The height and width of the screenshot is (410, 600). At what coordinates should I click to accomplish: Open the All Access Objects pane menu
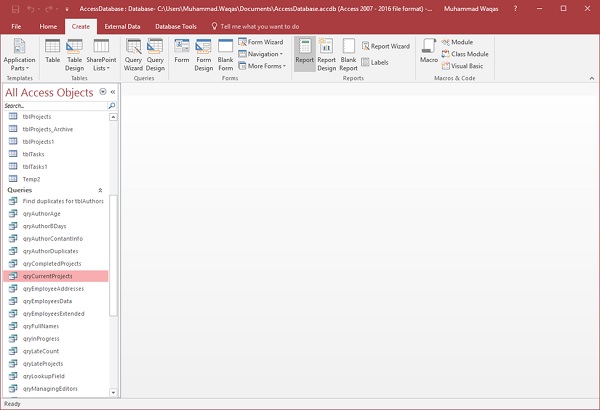point(103,92)
